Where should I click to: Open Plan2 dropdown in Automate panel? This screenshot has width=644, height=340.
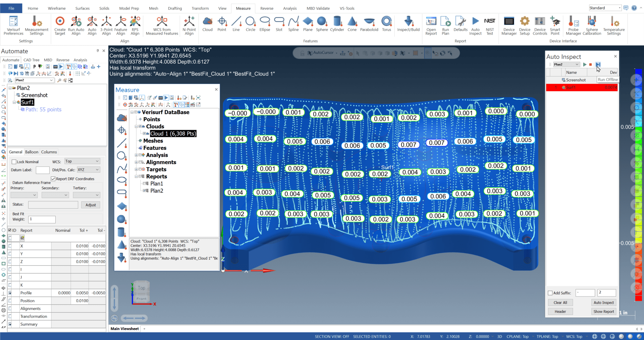[x=35, y=80]
